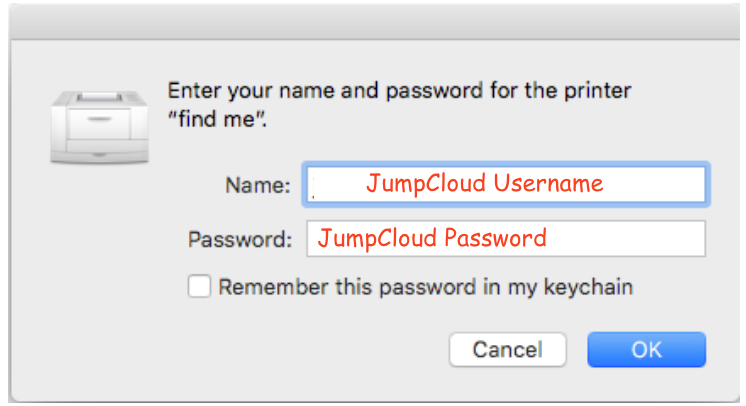
Task: Click the Name: label
Action: pos(257,185)
